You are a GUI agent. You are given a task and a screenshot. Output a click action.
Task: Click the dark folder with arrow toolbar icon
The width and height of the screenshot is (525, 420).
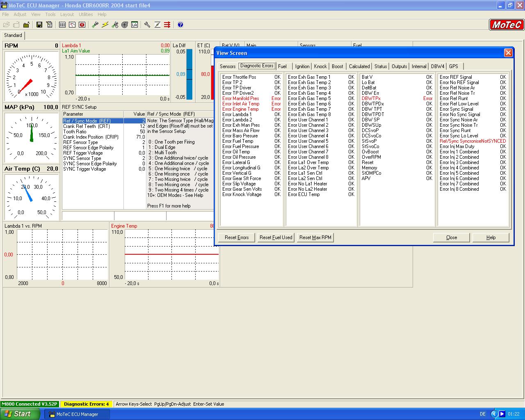(x=26, y=25)
